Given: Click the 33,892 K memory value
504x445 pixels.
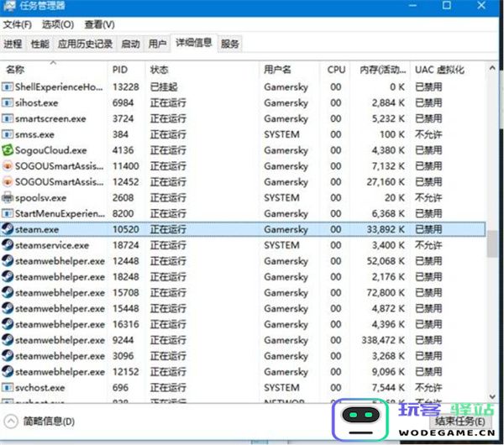Looking at the screenshot, I should [386, 229].
